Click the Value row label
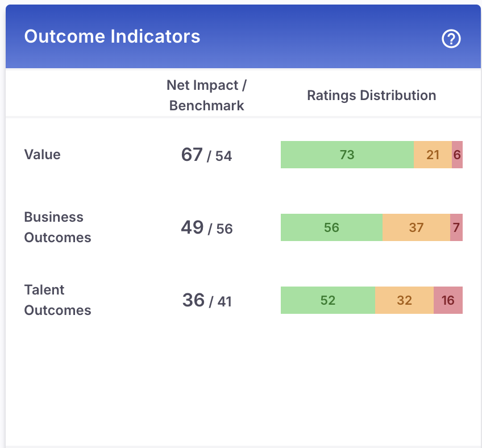This screenshot has width=482, height=448. pos(42,155)
